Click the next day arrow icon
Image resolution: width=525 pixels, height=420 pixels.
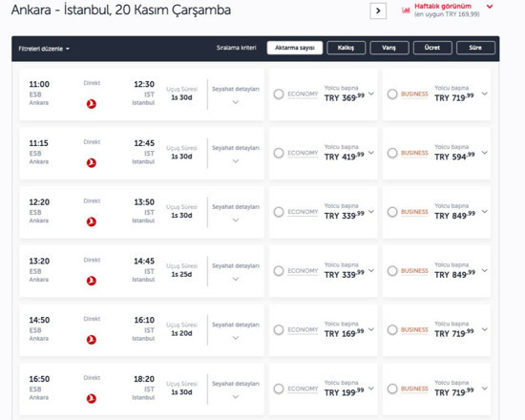click(378, 11)
